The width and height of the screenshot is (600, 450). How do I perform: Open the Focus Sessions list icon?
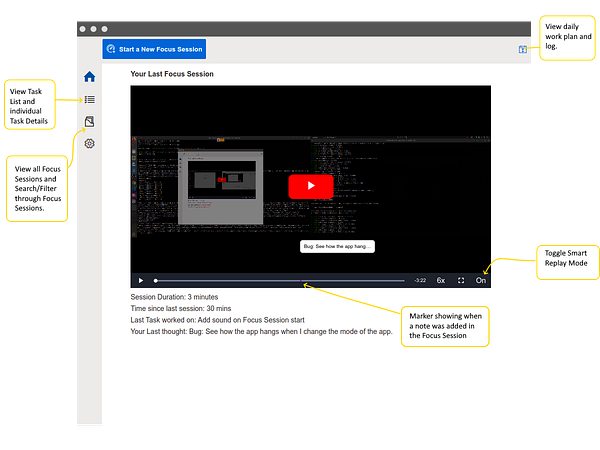click(x=89, y=122)
